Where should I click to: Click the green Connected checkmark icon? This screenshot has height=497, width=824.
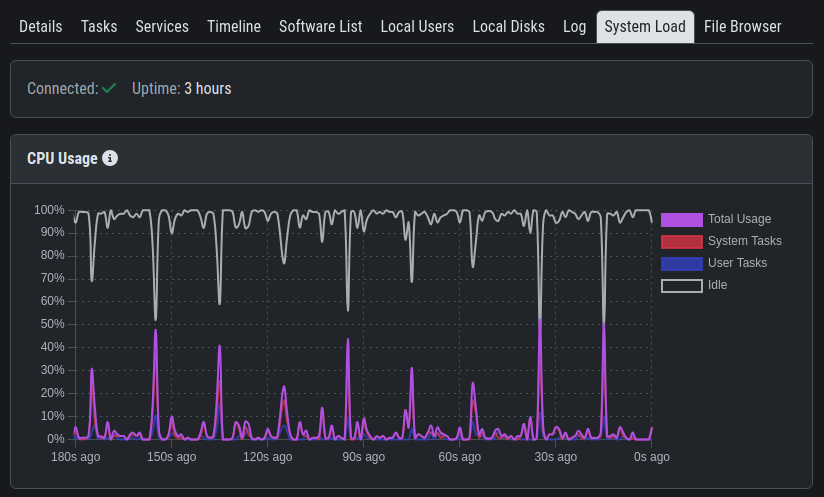tap(110, 89)
